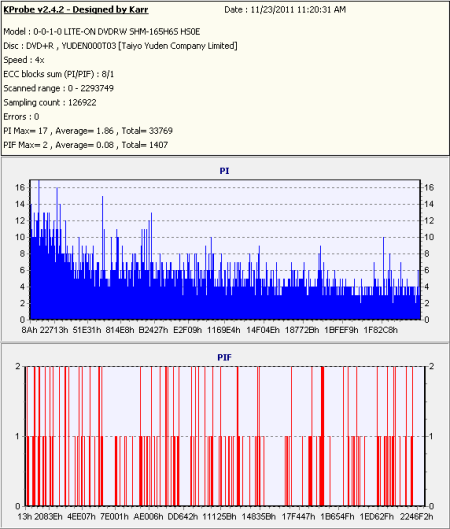Viewport: 450px width, 529px height.
Task: Click the 1F82C8h label on PI axis
Action: (x=381, y=330)
